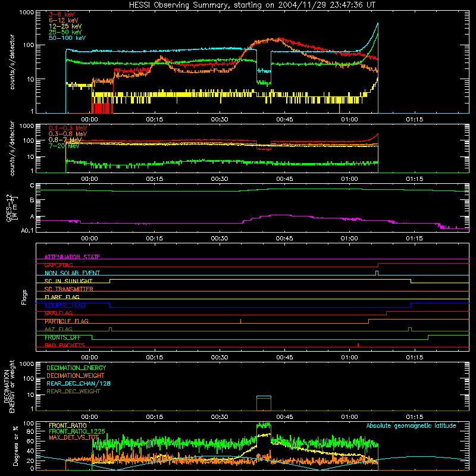Image resolution: width=476 pixels, height=476 pixels.
Task: Click the DECIMATION_WEIGHT legend entry
Action: click(x=76, y=375)
